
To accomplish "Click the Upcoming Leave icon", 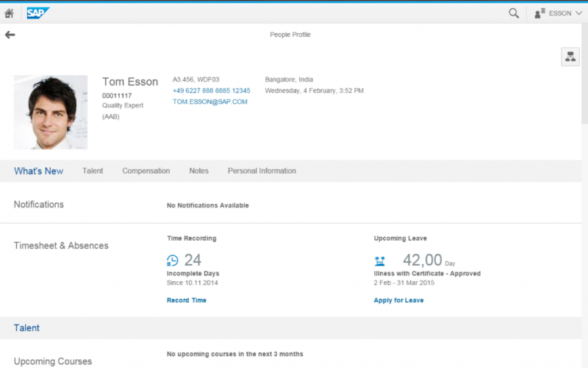I will (379, 261).
